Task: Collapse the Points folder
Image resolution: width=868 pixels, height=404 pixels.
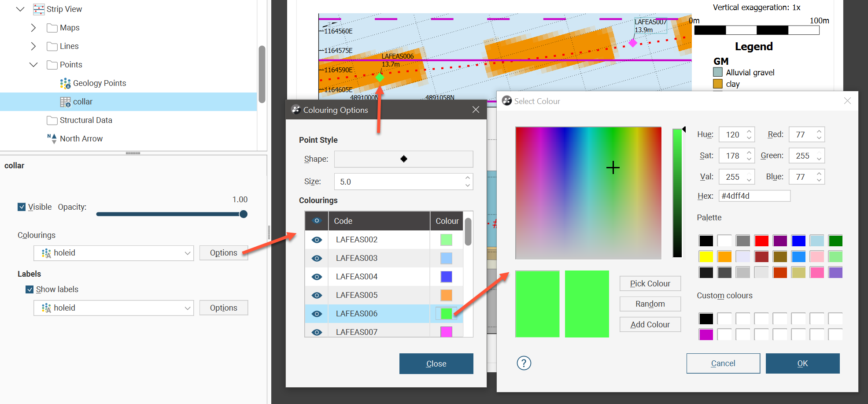Action: click(x=33, y=65)
